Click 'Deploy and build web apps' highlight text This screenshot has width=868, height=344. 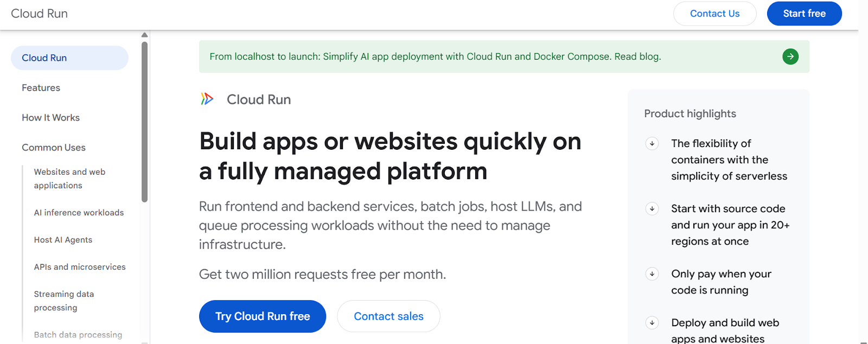point(725,331)
